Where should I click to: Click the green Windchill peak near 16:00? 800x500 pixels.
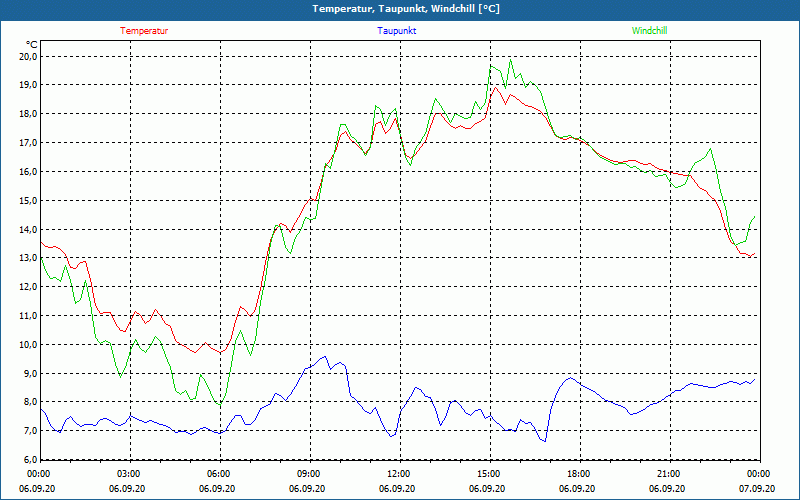510,60
